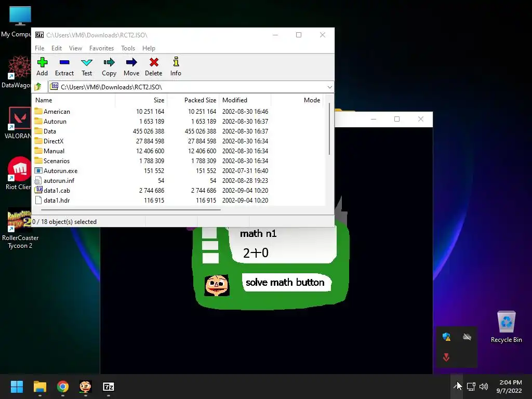Expand the address path dropdown

tap(329, 87)
